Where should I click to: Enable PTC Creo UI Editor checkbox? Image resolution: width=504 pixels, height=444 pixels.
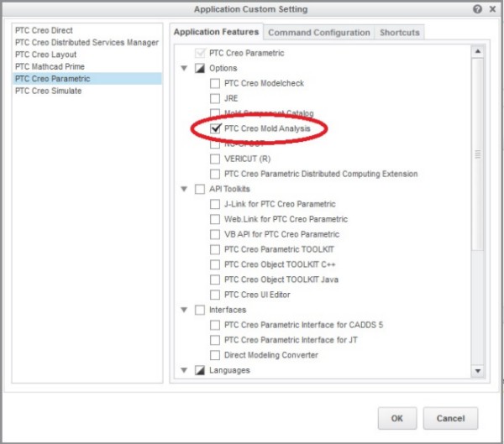coord(215,295)
